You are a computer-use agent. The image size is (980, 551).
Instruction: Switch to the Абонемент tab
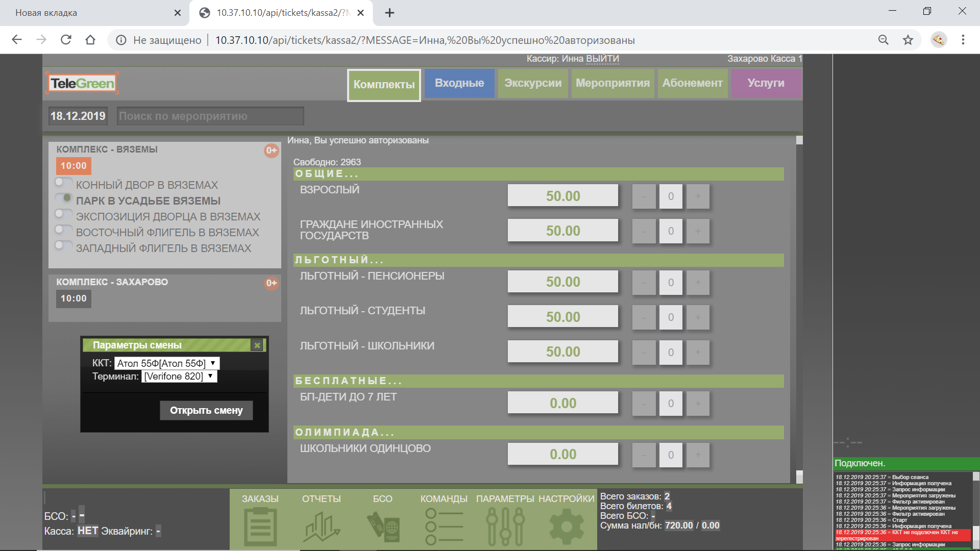(692, 83)
